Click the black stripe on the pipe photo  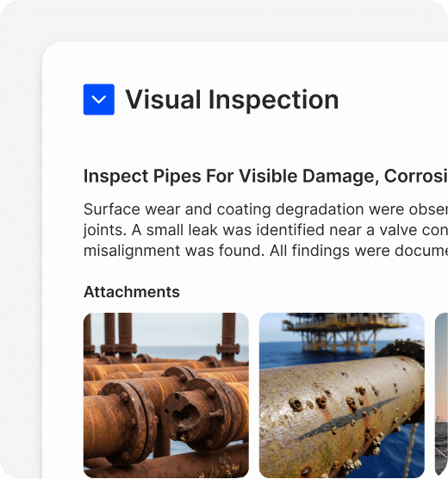(348, 419)
